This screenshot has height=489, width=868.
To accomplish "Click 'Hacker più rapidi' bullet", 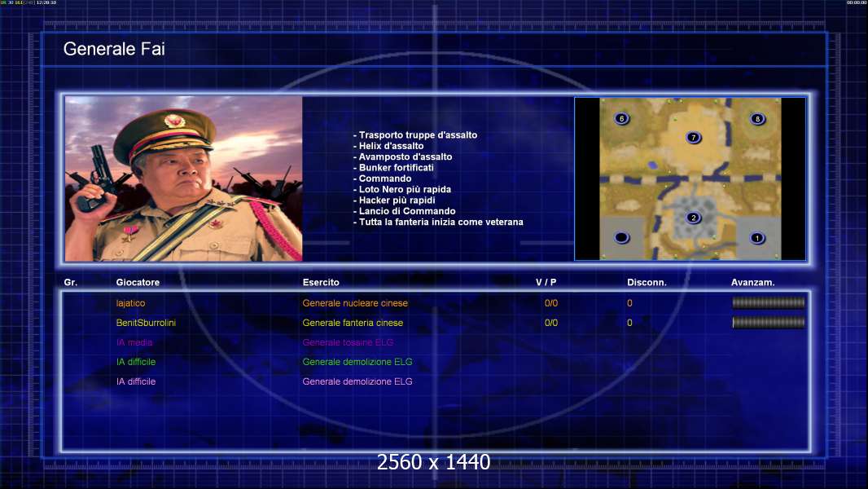I will pyautogui.click(x=393, y=200).
